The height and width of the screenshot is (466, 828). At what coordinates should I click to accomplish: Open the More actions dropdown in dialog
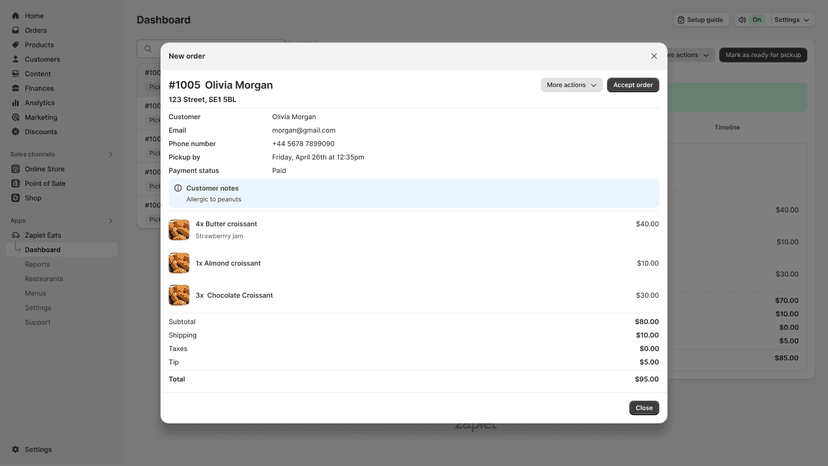click(571, 85)
